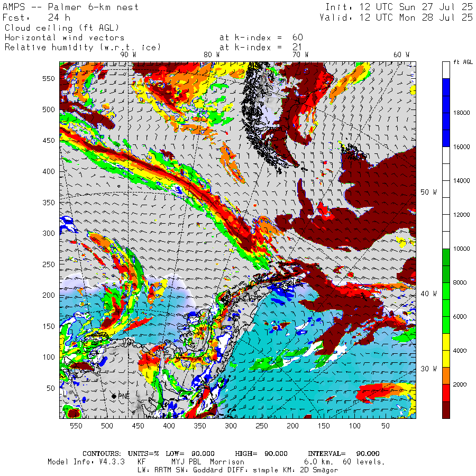Click the 550 label on the left axis
The width and height of the screenshot is (476, 476).
coord(49,79)
